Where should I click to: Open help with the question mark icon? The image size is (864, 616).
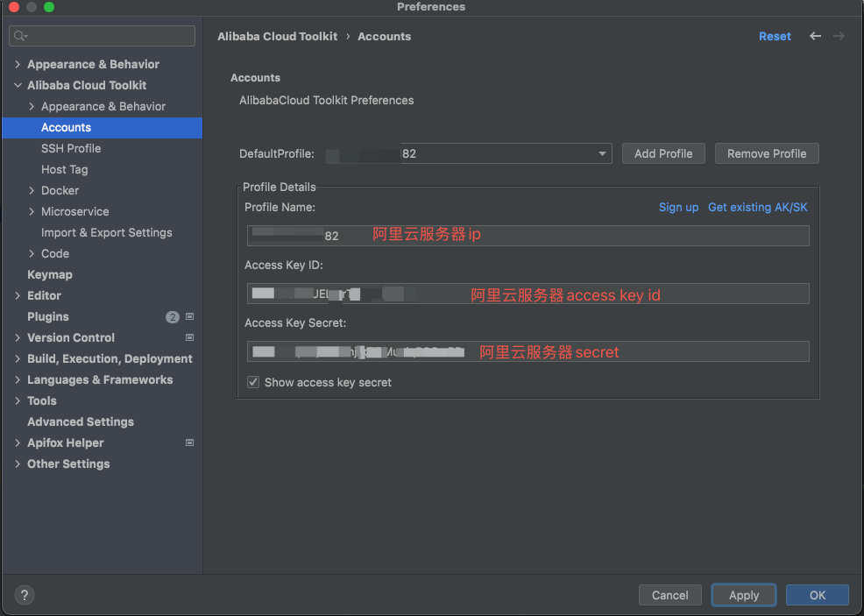click(25, 594)
